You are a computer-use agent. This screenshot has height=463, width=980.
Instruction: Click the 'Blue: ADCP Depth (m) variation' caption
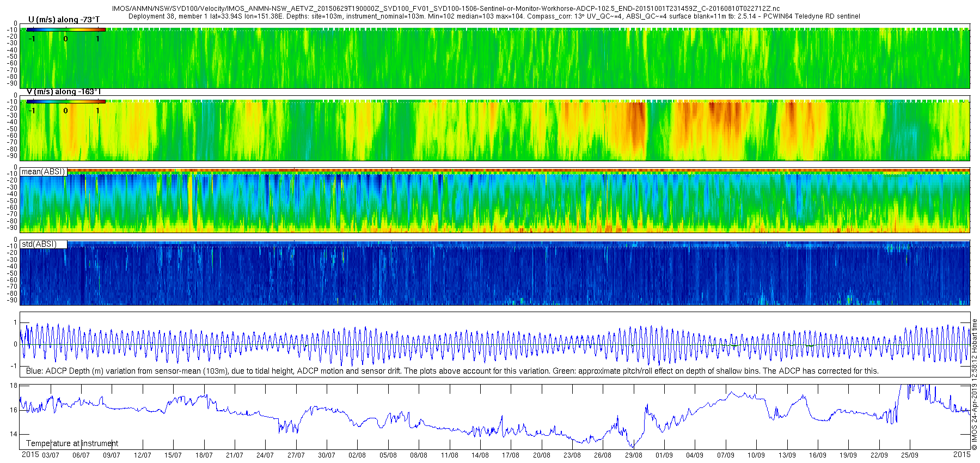(x=452, y=371)
